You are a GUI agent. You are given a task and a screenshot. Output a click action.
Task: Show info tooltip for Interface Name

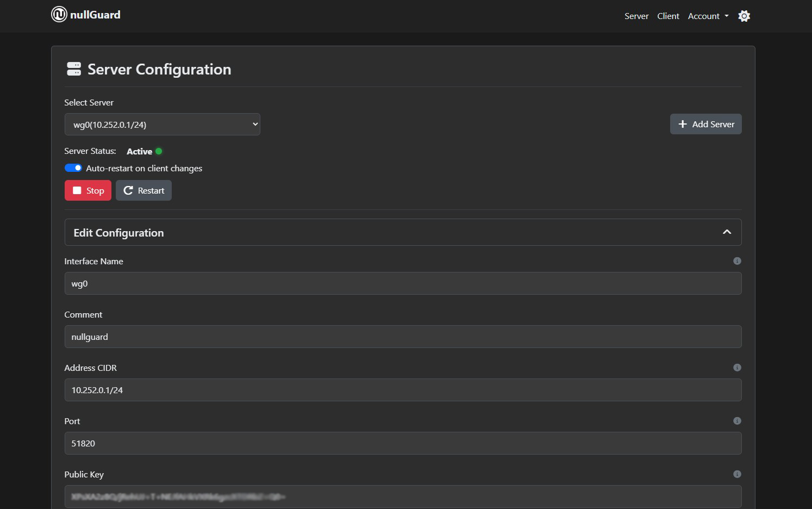(x=737, y=261)
